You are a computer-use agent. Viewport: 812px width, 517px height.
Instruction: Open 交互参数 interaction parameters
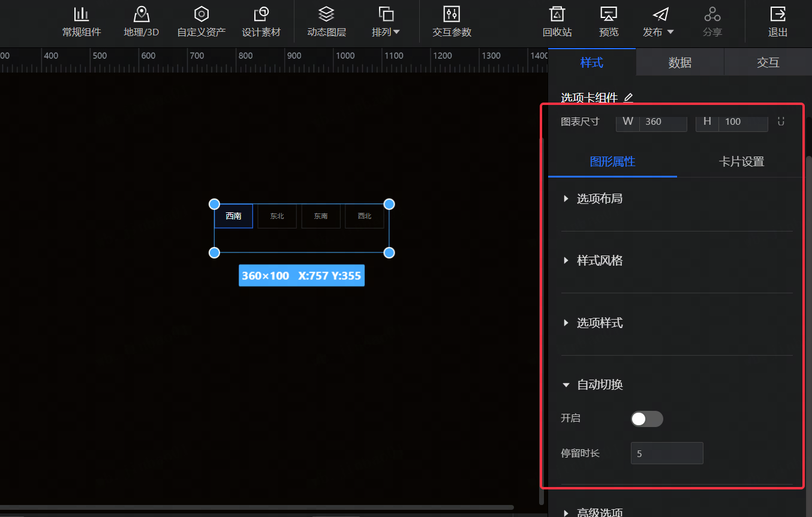451,21
